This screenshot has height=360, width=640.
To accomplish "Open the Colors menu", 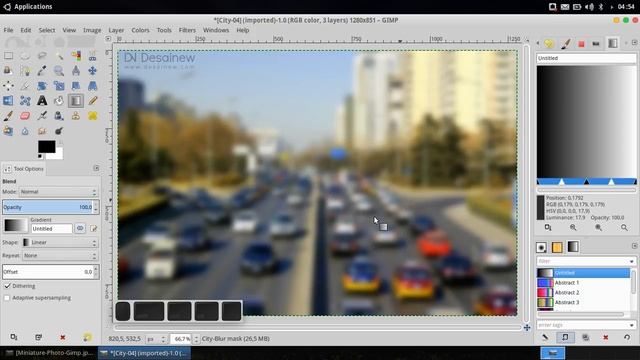I will click(x=140, y=30).
